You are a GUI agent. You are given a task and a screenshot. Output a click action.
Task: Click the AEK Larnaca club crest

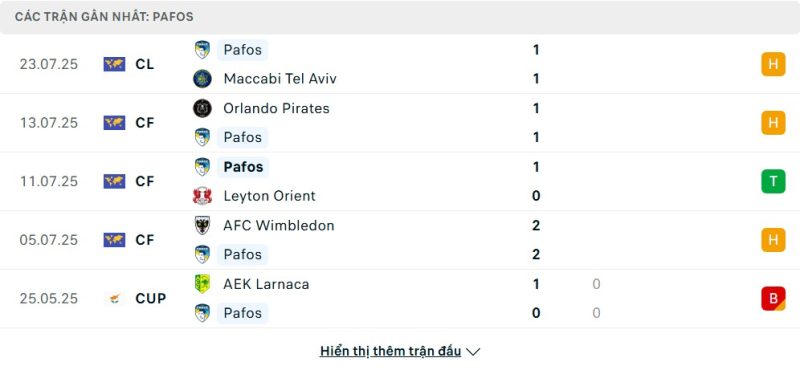[203, 284]
